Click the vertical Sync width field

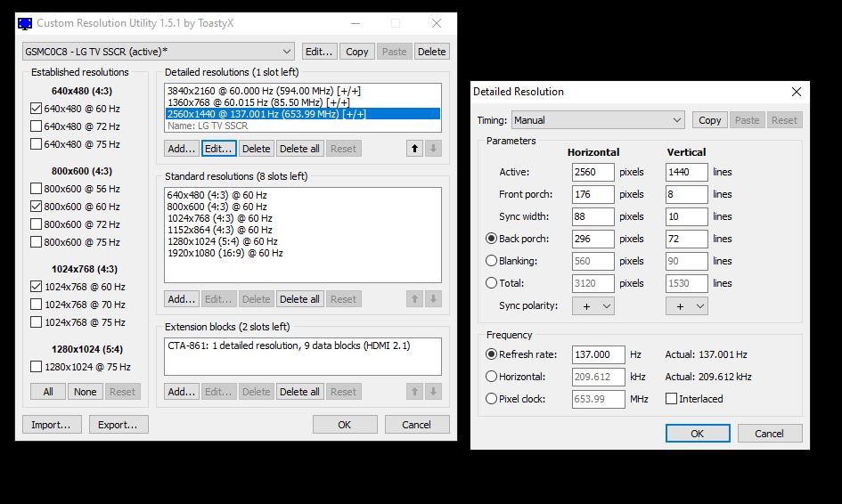687,216
